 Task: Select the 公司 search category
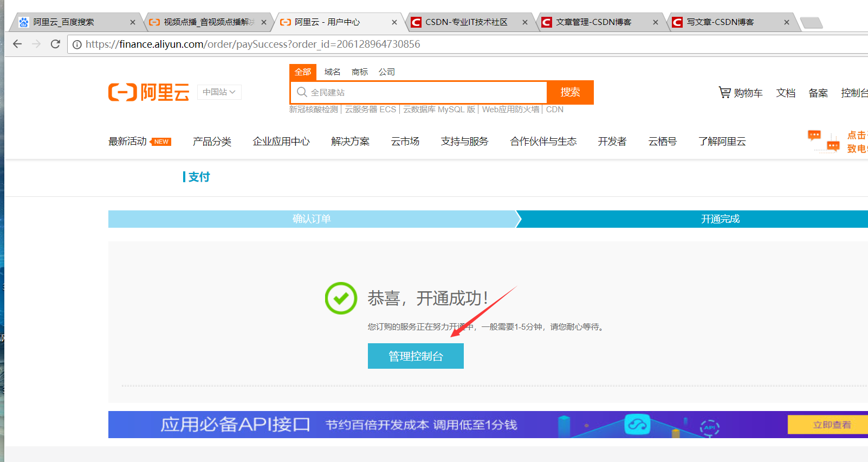pyautogui.click(x=386, y=72)
